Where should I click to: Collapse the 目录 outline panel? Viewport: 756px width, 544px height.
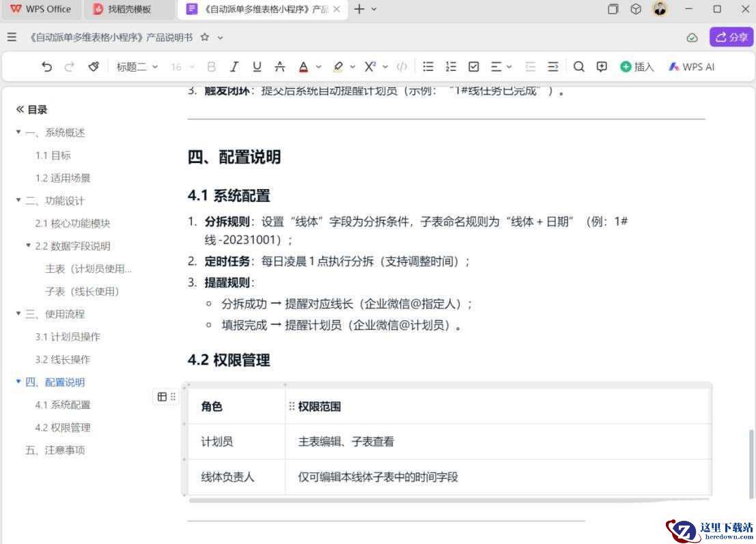tap(20, 109)
